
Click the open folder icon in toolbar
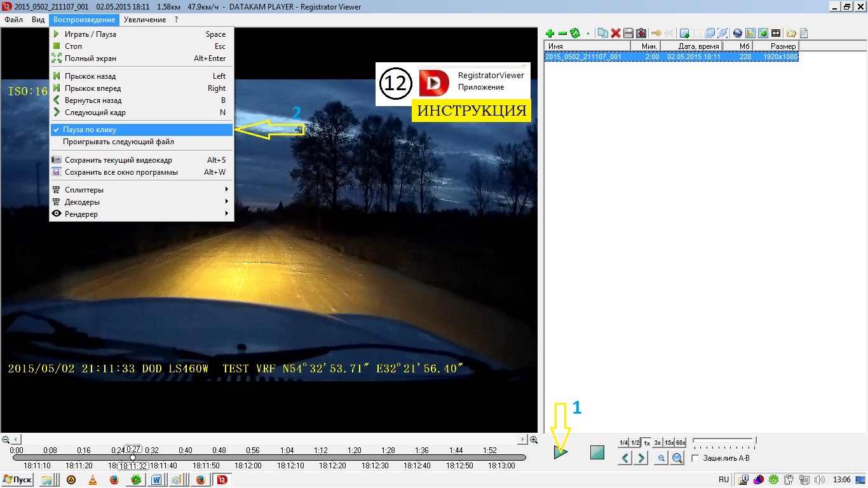pyautogui.click(x=791, y=33)
